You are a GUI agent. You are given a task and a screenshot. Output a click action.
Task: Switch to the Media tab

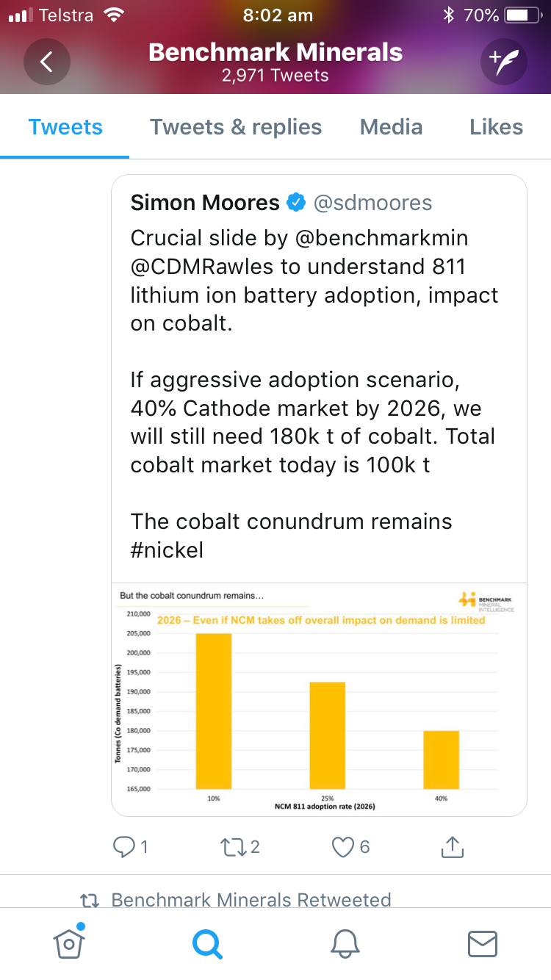click(391, 127)
